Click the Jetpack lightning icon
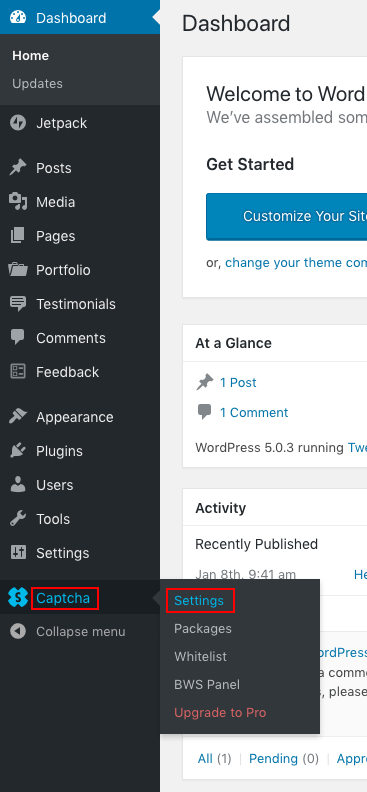The width and height of the screenshot is (367, 792). point(18,123)
